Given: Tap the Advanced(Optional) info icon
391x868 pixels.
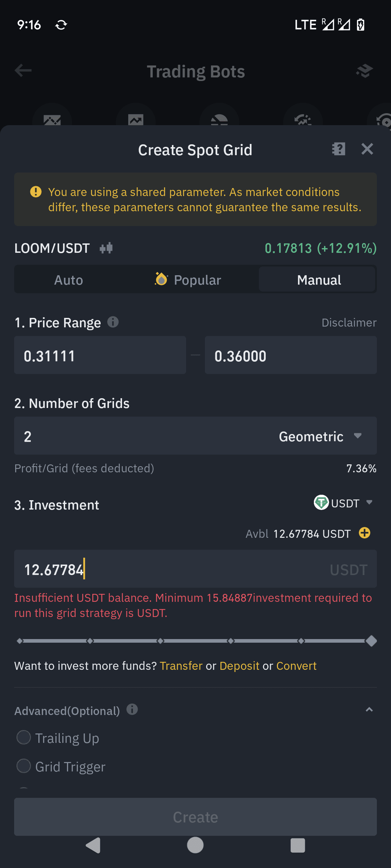Looking at the screenshot, I should [132, 710].
